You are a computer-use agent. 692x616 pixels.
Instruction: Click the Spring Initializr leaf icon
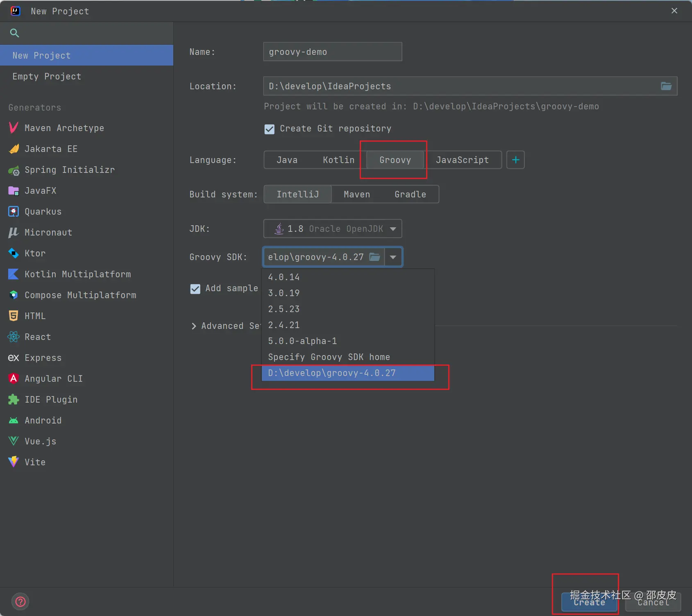click(x=14, y=170)
